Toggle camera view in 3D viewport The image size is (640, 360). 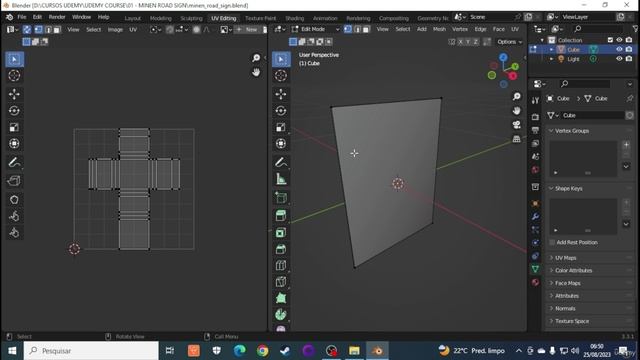(516, 124)
